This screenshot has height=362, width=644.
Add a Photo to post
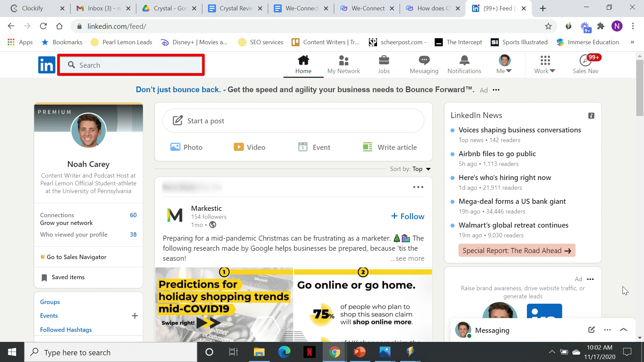[x=186, y=147]
